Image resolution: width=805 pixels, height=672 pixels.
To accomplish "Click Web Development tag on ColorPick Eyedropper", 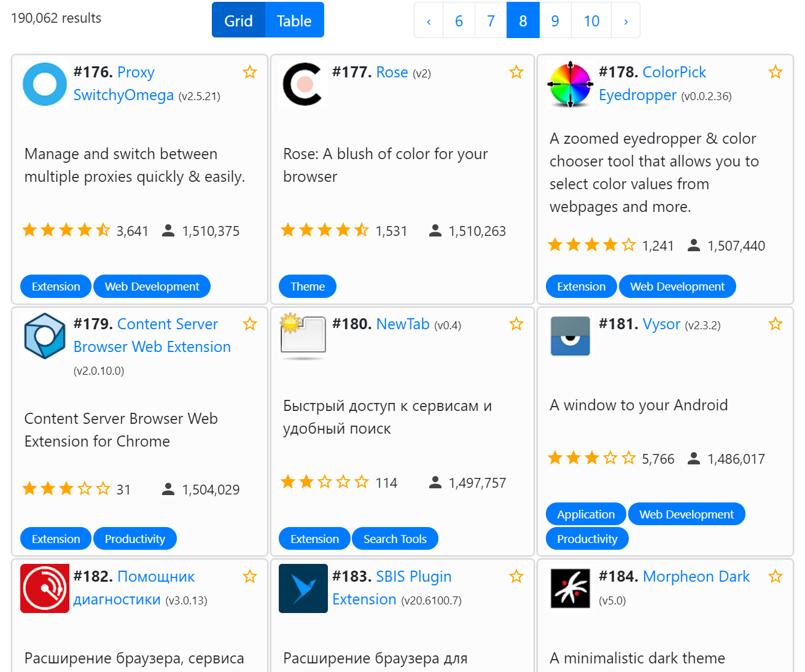I will [x=677, y=286].
